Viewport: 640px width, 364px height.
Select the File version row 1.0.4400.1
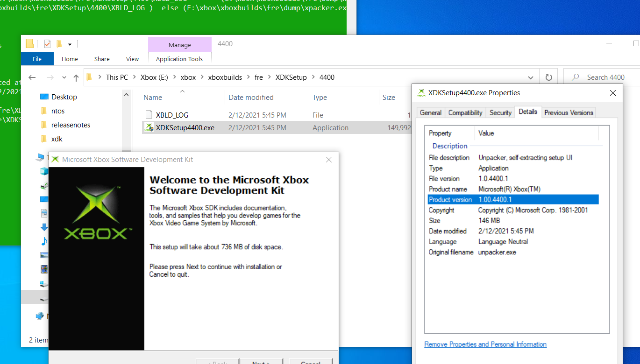point(513,179)
